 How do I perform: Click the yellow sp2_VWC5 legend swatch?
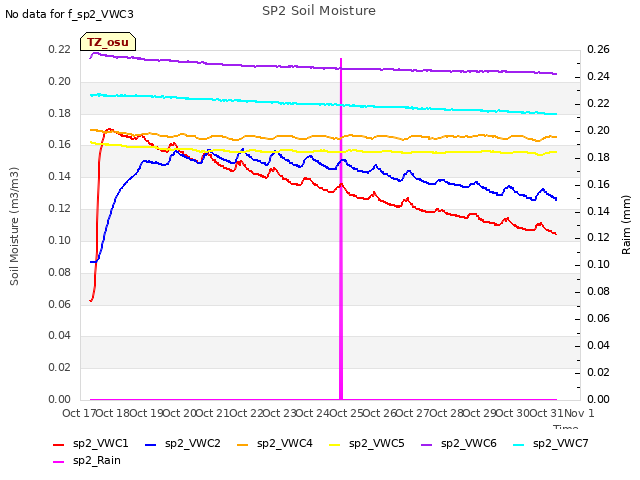point(335,444)
